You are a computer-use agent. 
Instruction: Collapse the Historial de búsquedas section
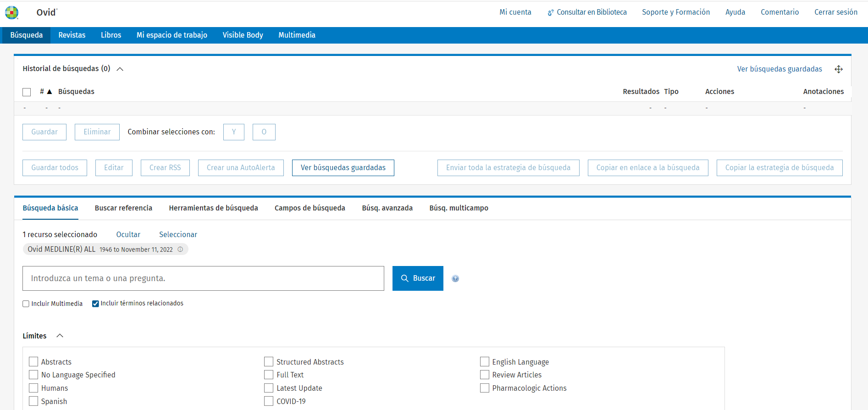click(120, 69)
